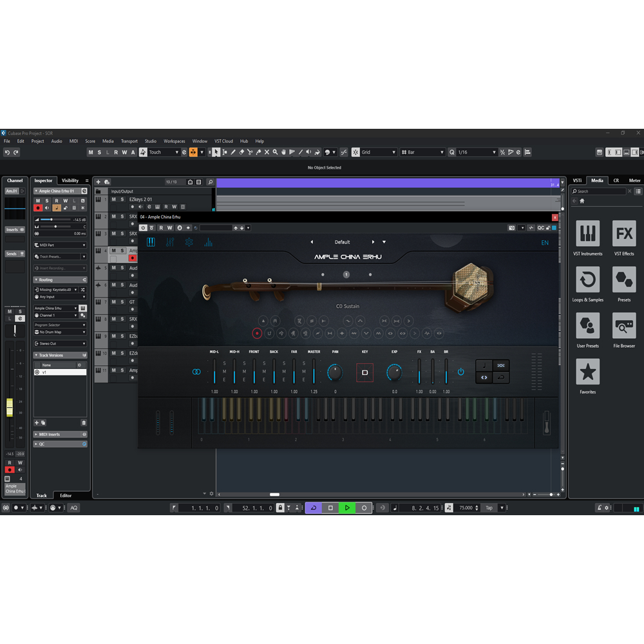Screen dimensions: 644x644
Task: Toggle the Cycle loop button in transport
Action: tap(314, 508)
